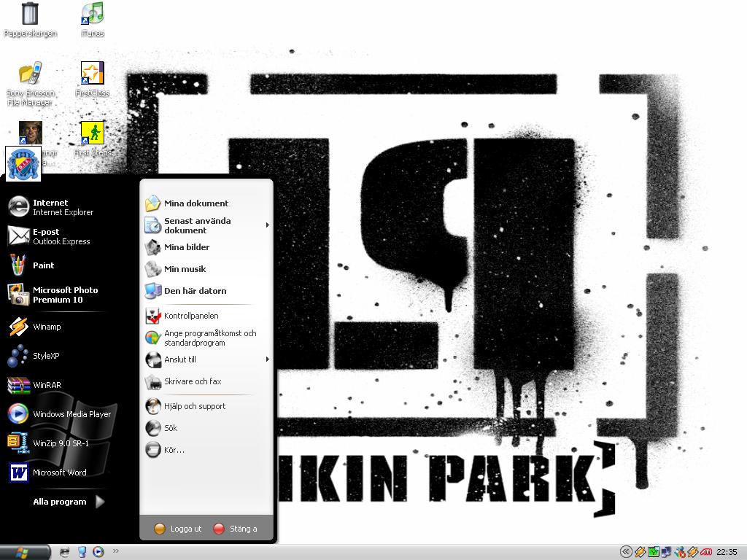Expand the Anslut till submenu arrow
Screen dimensions: 747x560
[268, 359]
